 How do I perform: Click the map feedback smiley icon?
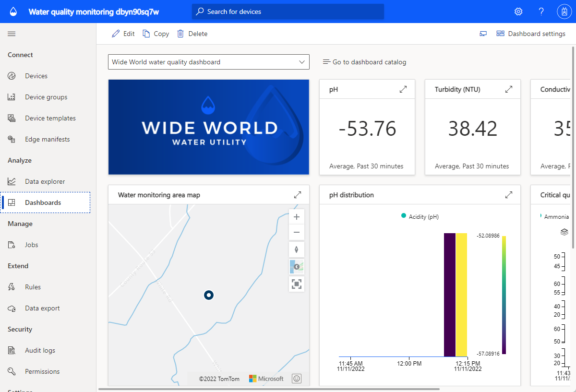(x=297, y=379)
